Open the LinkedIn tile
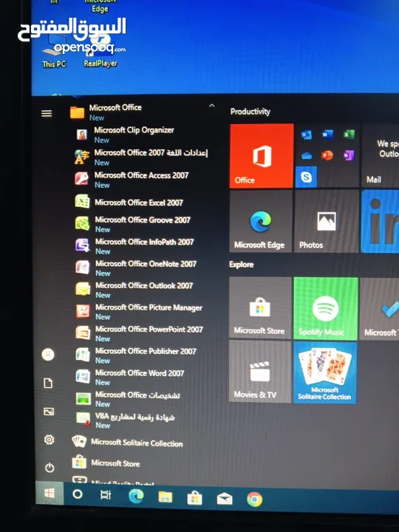The width and height of the screenshot is (399, 532). pyautogui.click(x=380, y=221)
